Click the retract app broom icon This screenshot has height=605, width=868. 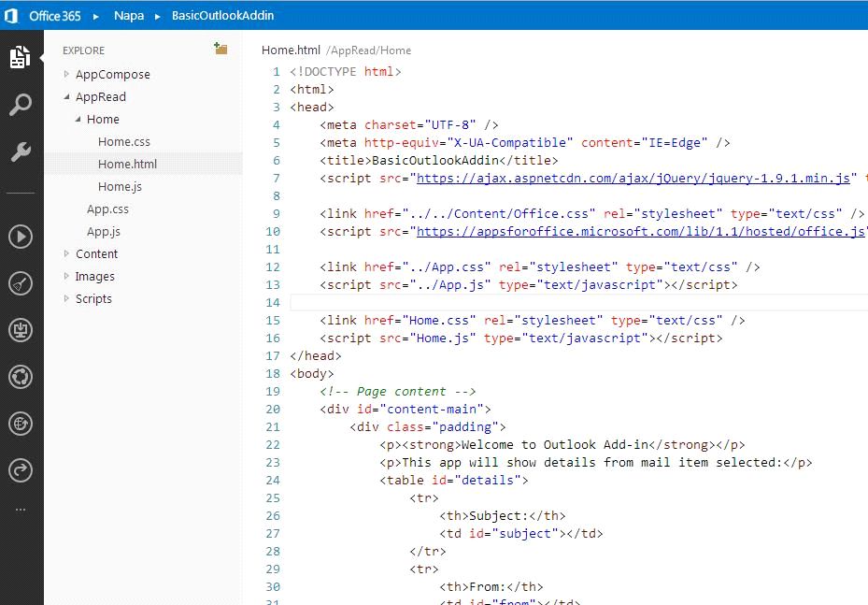tap(21, 283)
